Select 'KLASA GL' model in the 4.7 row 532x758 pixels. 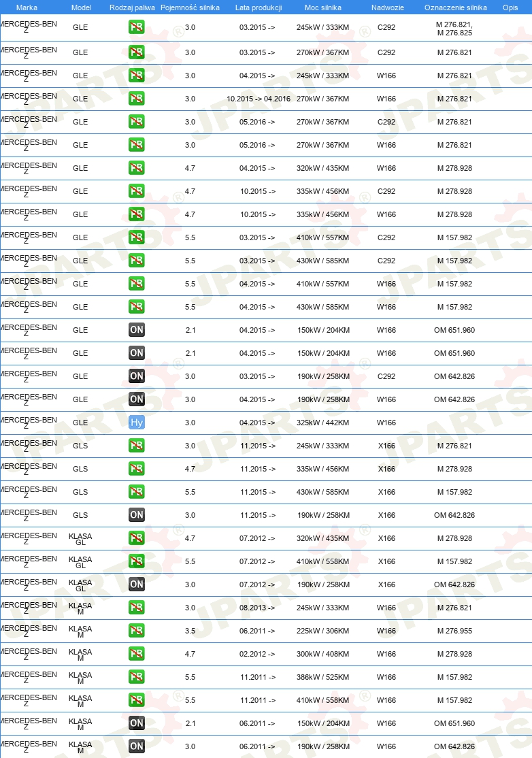tap(80, 539)
